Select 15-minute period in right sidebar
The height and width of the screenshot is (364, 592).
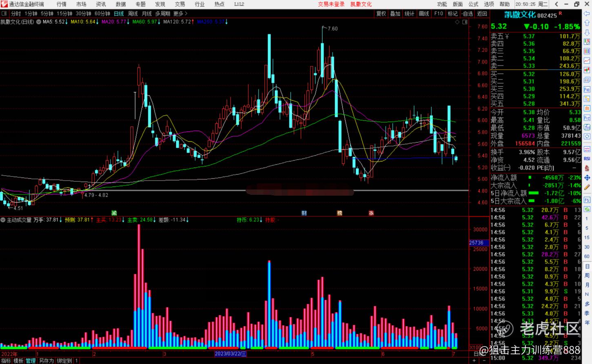(x=587, y=237)
